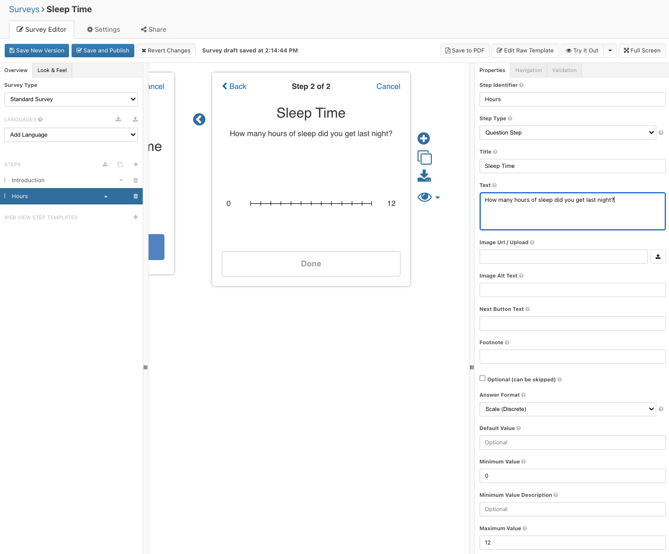The width and height of the screenshot is (669, 554).
Task: Add a web view step template
Action: (x=136, y=217)
